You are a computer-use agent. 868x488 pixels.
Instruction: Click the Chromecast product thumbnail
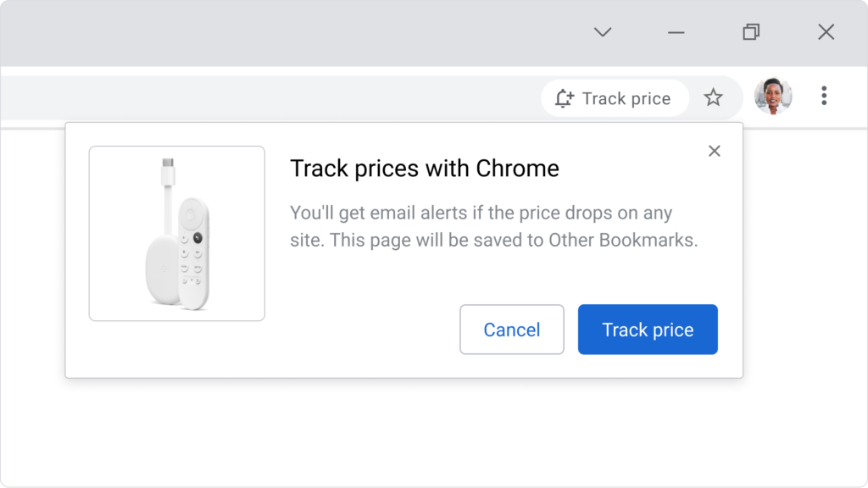176,233
